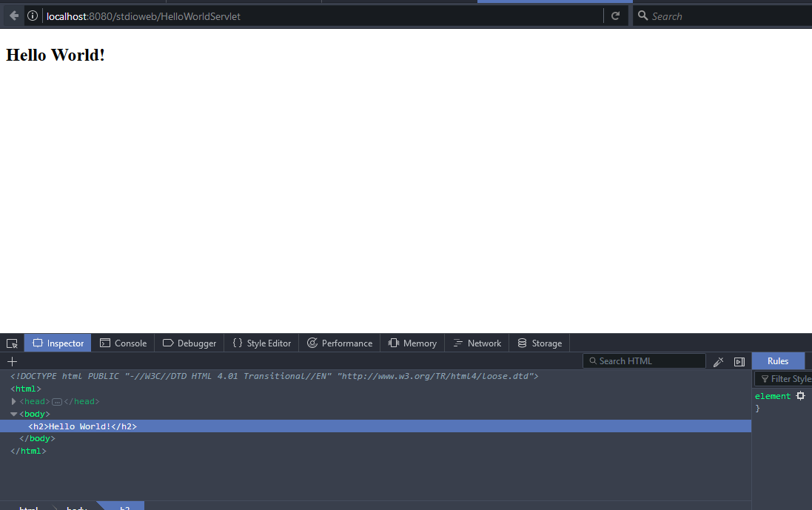The height and width of the screenshot is (510, 812).
Task: Open the Memory tab
Action: (x=412, y=343)
